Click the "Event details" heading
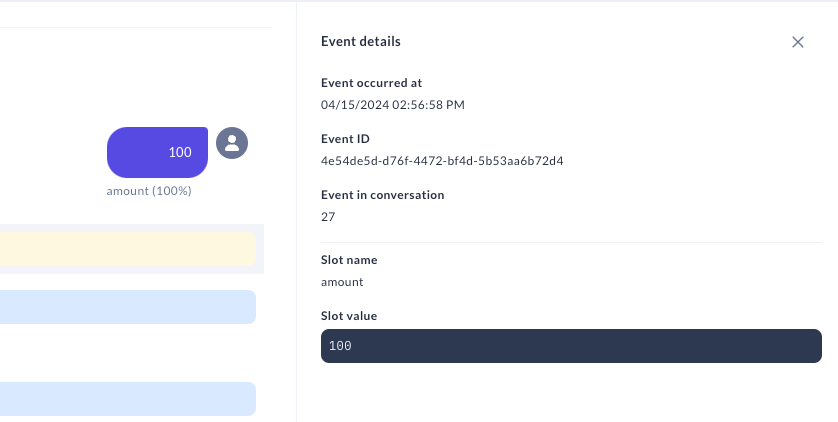This screenshot has height=422, width=838. coord(361,42)
